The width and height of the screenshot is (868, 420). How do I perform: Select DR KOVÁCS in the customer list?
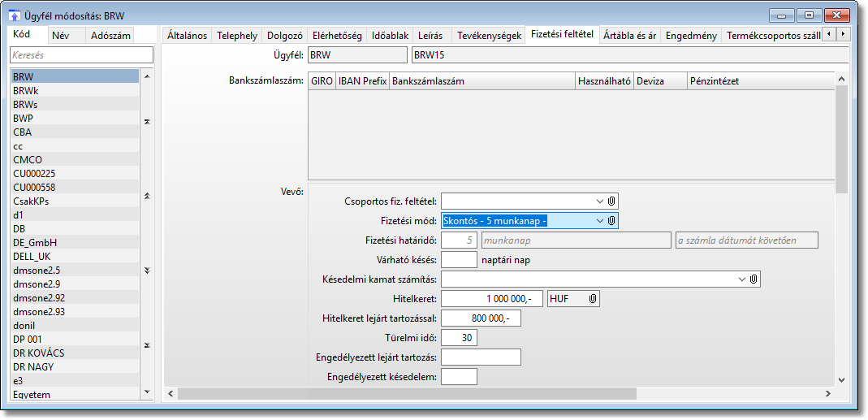point(76,353)
